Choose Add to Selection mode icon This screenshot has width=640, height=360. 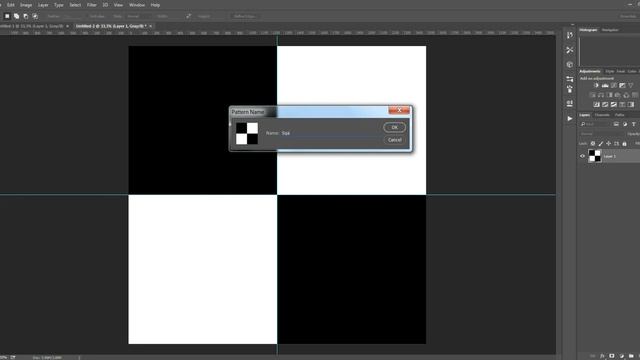coord(16,16)
